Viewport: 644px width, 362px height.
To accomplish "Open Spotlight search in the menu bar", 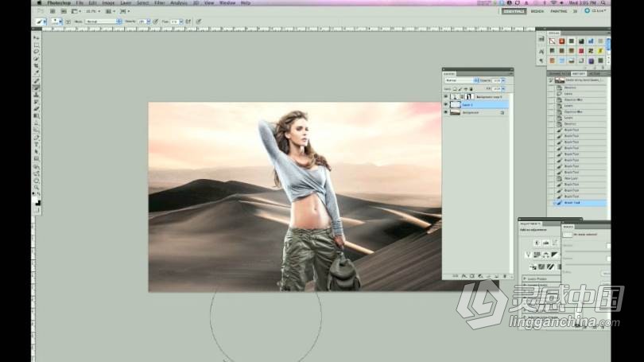I will tap(603, 3).
